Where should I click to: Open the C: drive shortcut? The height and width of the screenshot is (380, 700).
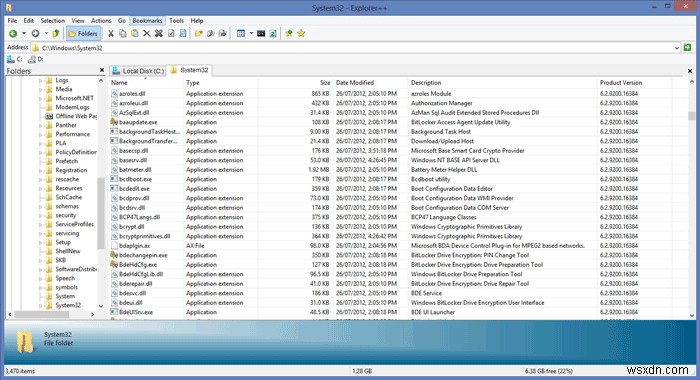click(x=14, y=59)
